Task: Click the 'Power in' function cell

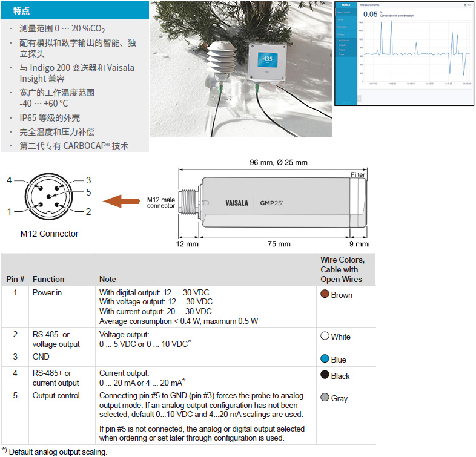Action: click(47, 293)
